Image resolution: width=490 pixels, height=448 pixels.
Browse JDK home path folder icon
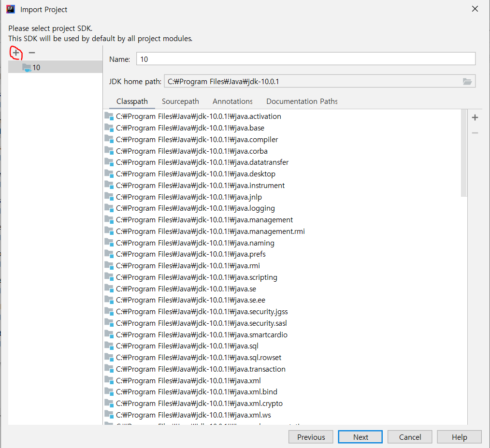467,81
